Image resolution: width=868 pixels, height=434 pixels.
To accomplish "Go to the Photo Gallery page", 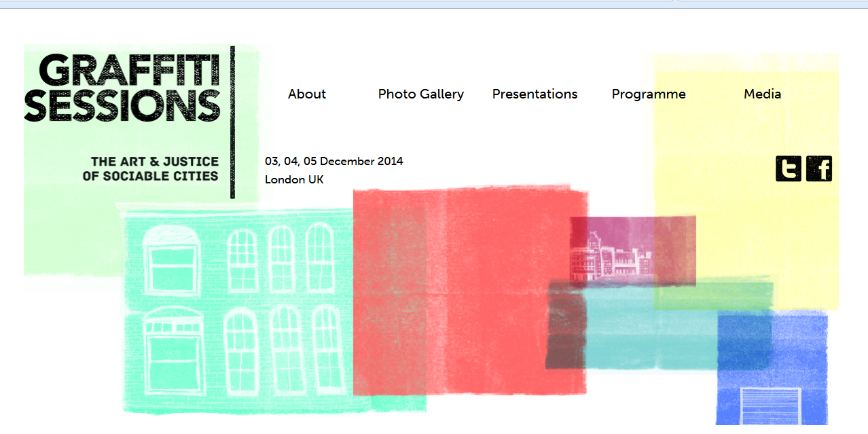I will coord(421,94).
